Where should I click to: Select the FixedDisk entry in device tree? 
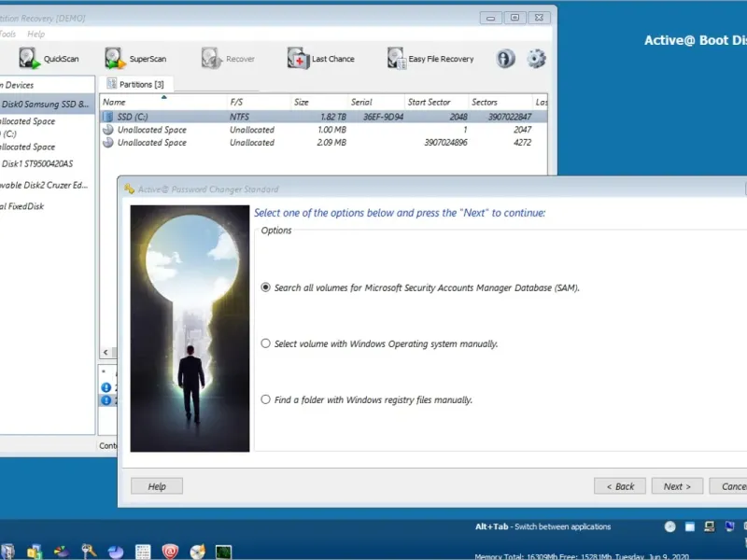click(x=21, y=206)
